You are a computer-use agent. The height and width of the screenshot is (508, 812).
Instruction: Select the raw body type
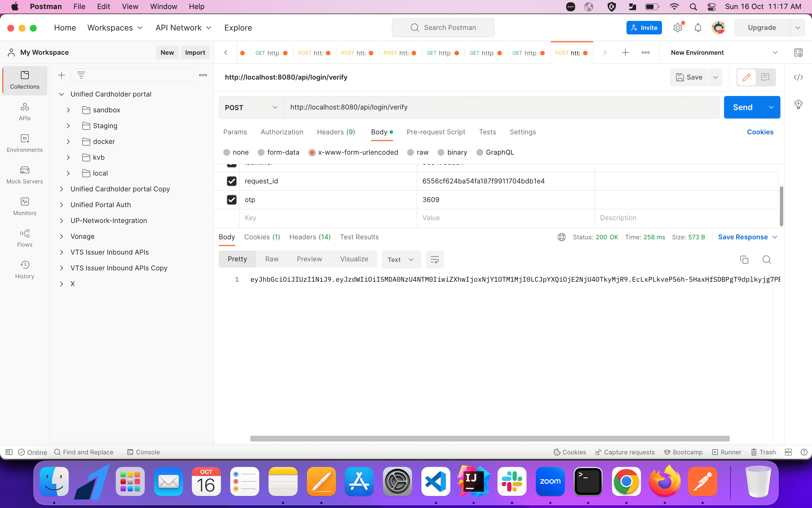coord(418,152)
